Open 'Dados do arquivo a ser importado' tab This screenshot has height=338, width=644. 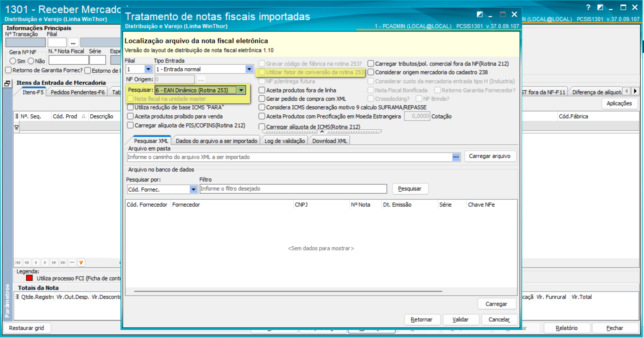point(217,141)
